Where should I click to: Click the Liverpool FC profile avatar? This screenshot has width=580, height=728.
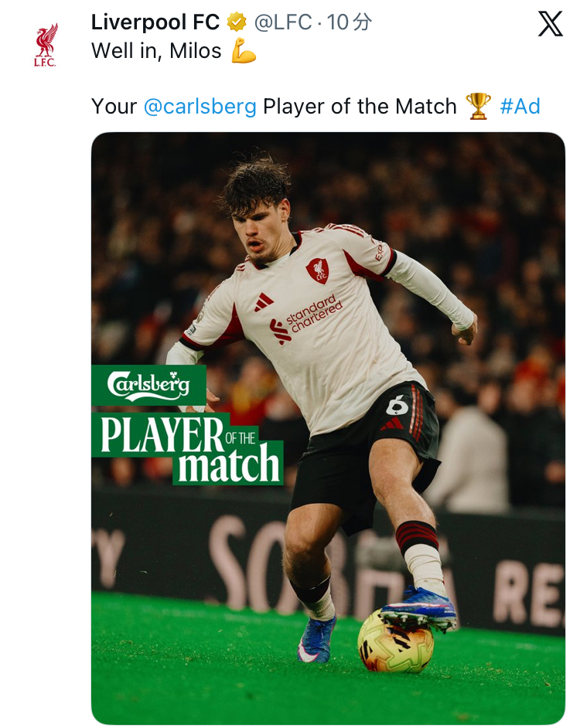click(46, 45)
